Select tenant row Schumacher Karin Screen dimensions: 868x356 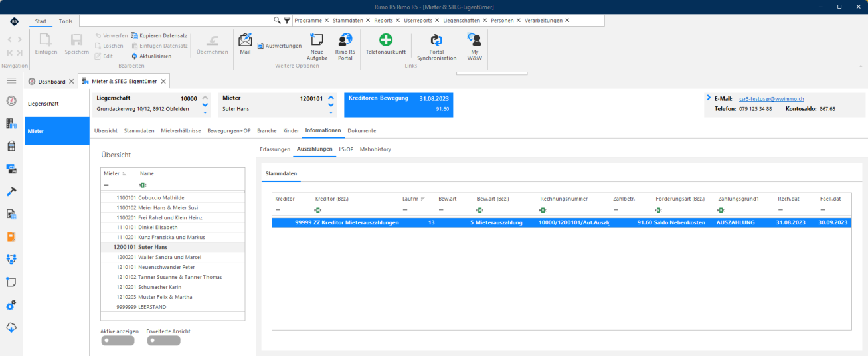point(173,287)
